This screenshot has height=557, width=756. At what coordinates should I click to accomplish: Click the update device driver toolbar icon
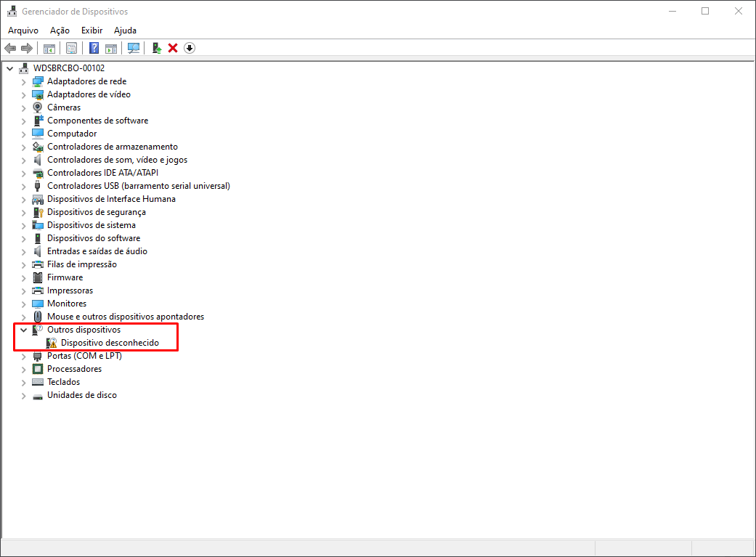[156, 48]
